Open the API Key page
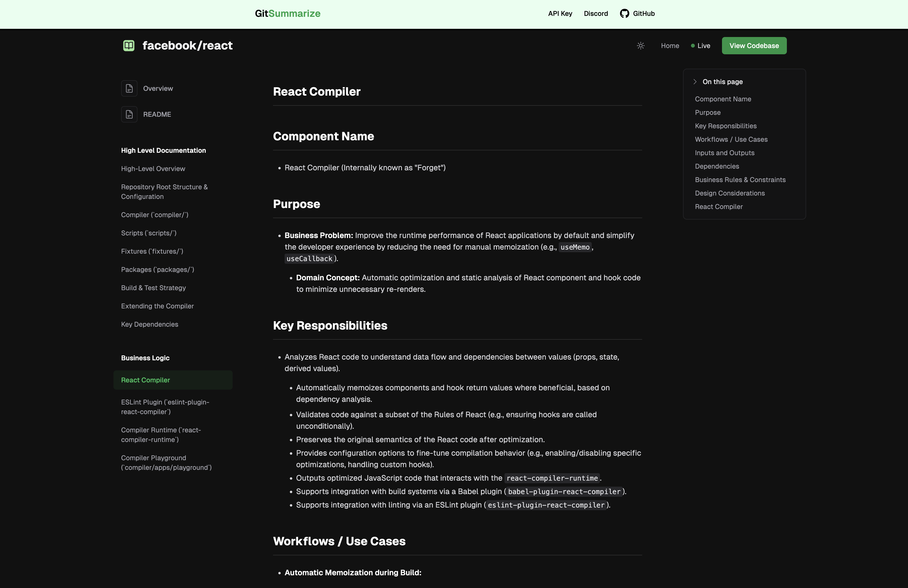 click(x=560, y=14)
